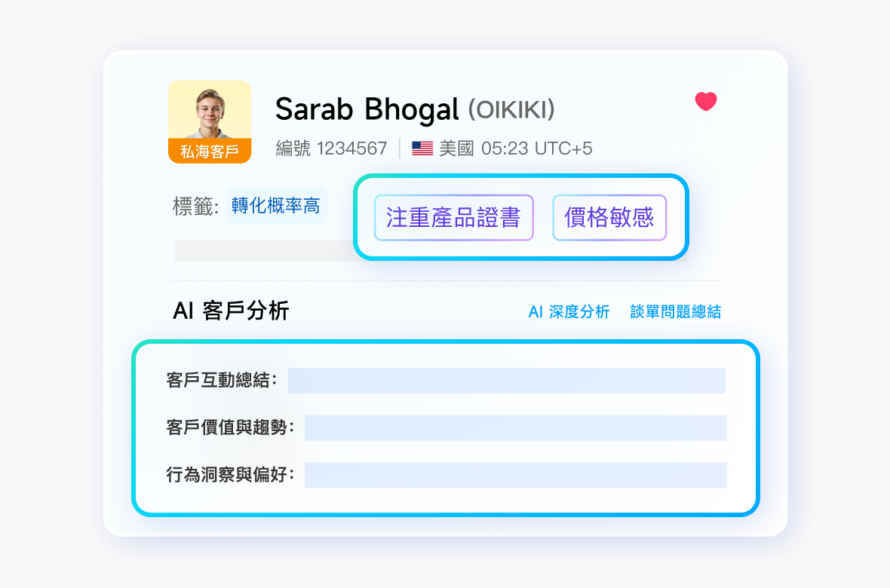Open the customer avatar photo
This screenshot has width=890, height=588.
(210, 113)
